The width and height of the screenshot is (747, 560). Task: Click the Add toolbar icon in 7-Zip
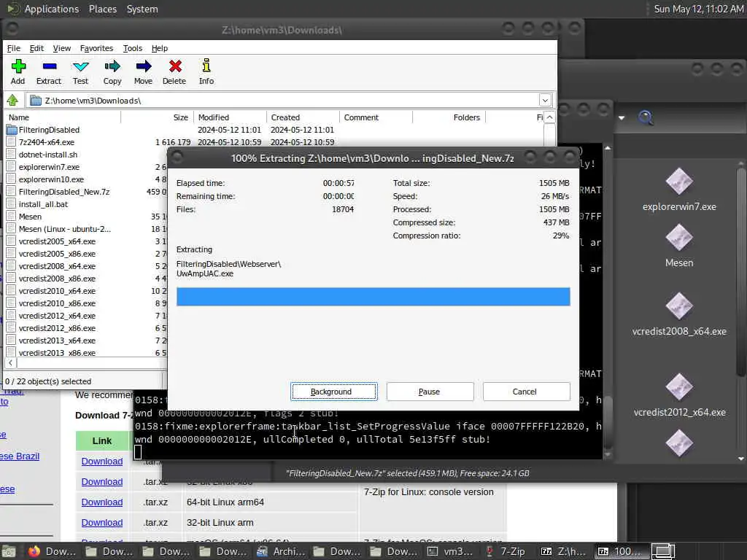[x=18, y=71]
